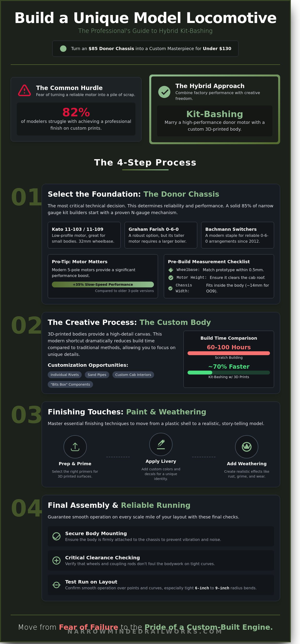Screen dimensions: 300x644
Task: Click the Add Weathering crown icon
Action: pyautogui.click(x=246, y=447)
